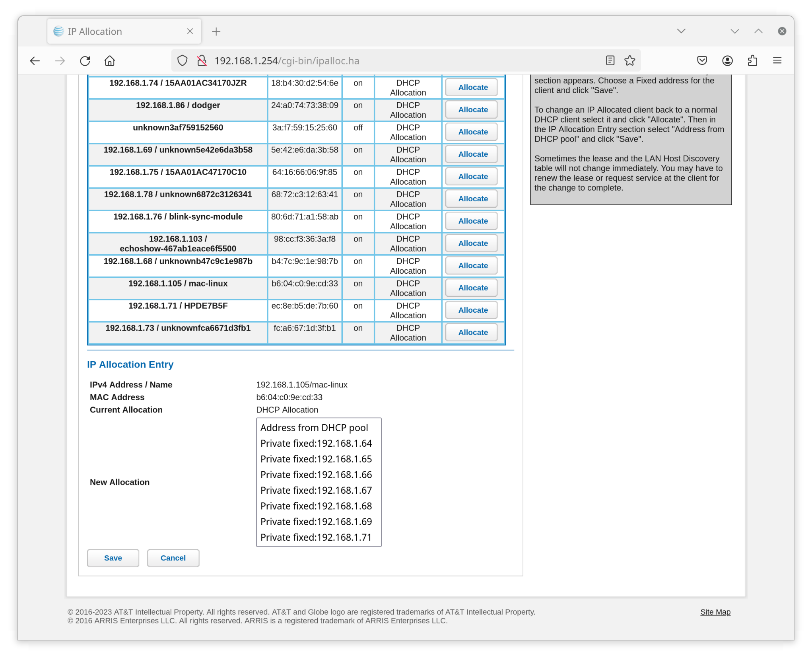Open the browser home page
The width and height of the screenshot is (812, 660).
(110, 60)
